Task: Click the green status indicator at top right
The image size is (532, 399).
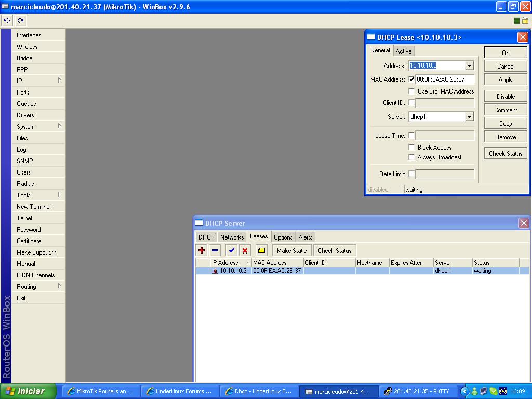Action: click(x=517, y=21)
